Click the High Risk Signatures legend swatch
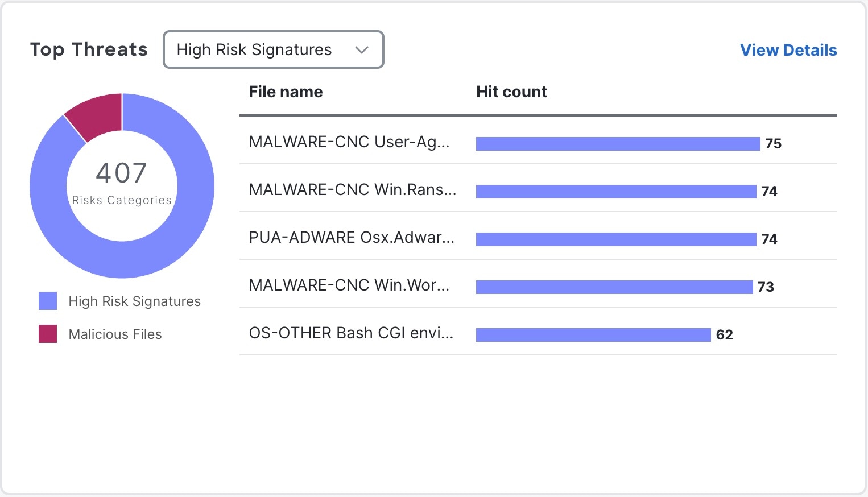This screenshot has height=497, width=868. pyautogui.click(x=48, y=301)
